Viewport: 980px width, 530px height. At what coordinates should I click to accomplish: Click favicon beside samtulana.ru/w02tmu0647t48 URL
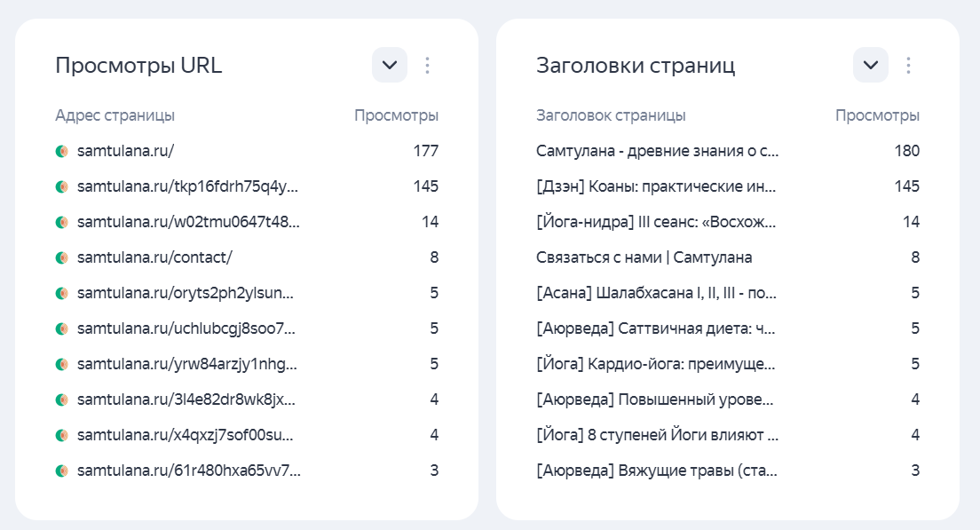[62, 222]
